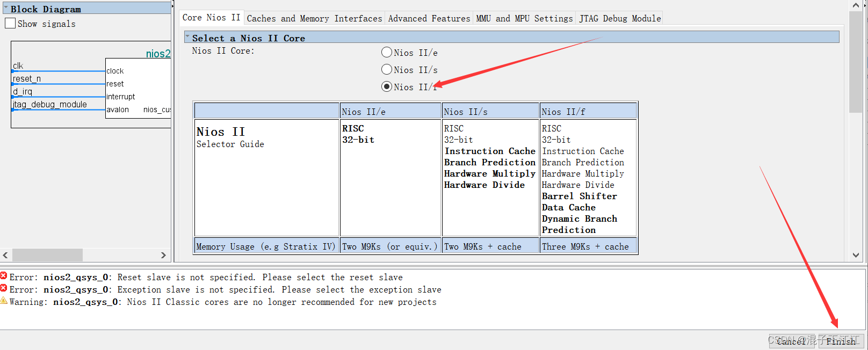Click the Reset slave error icon
Image resolution: width=868 pixels, height=350 pixels.
coord(4,276)
